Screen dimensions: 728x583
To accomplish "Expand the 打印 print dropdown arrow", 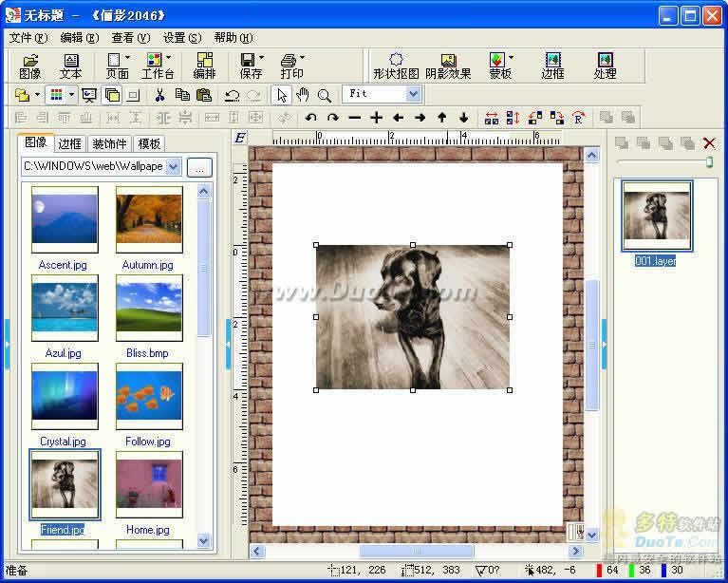I will (302, 58).
